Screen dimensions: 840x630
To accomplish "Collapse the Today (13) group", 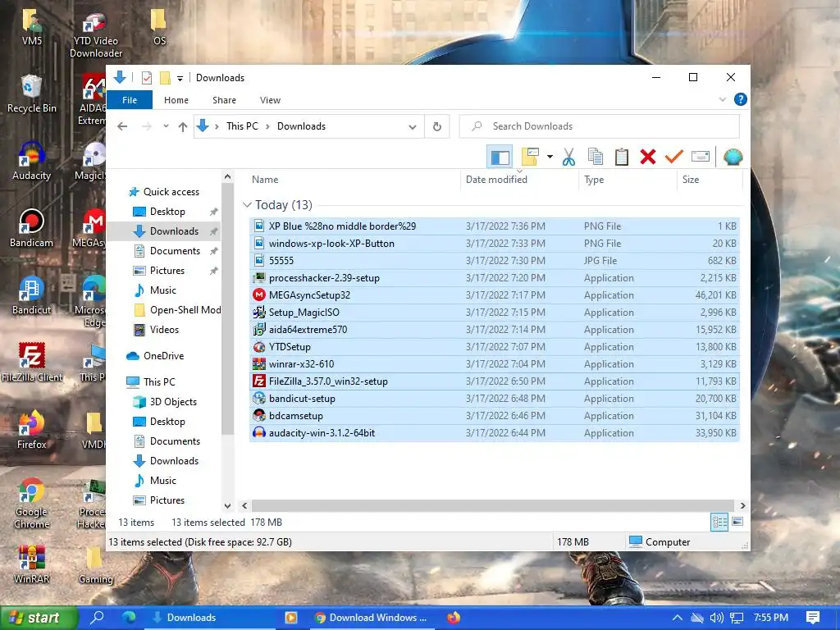I will coord(247,204).
